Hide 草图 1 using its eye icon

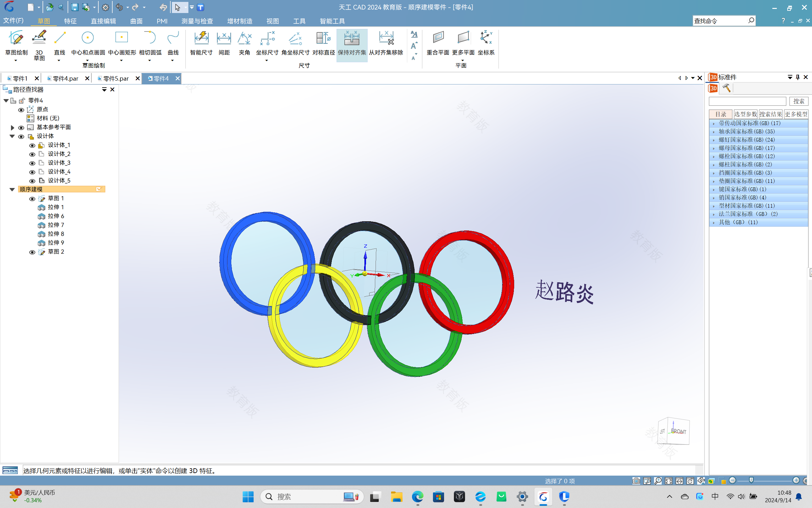click(32, 199)
